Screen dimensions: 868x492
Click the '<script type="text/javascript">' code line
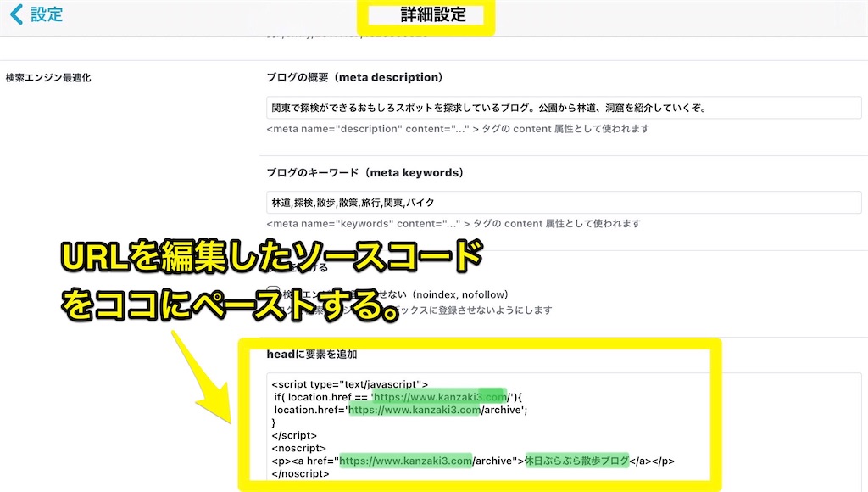pyautogui.click(x=350, y=384)
